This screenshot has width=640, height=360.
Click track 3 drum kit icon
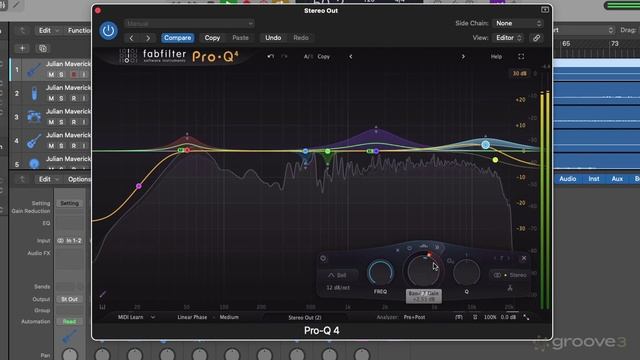[34, 117]
